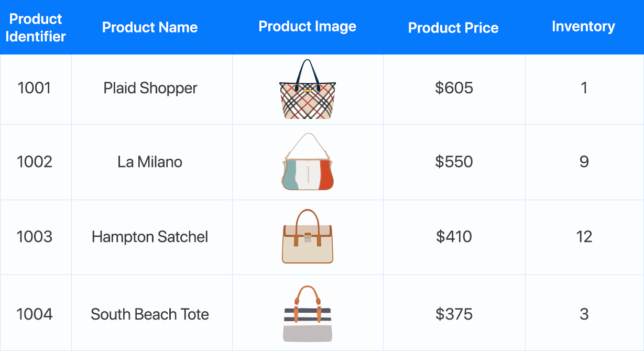
Task: Select the $410 price cell
Action: pos(454,237)
